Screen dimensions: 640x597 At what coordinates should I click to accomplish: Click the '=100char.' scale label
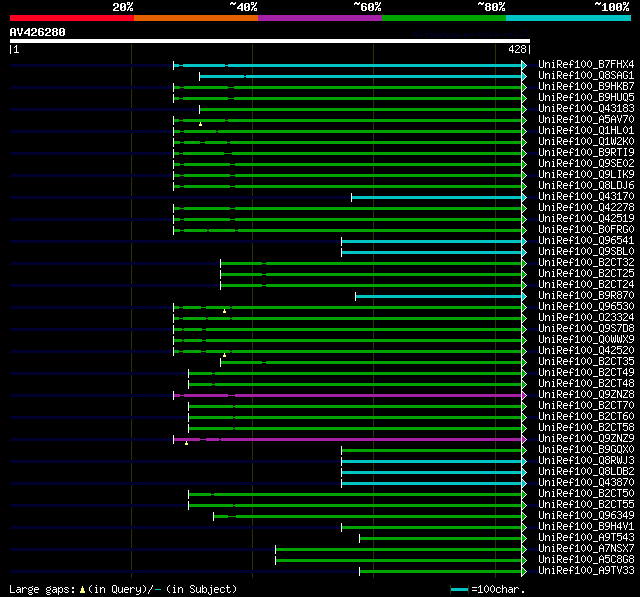tap(498, 589)
